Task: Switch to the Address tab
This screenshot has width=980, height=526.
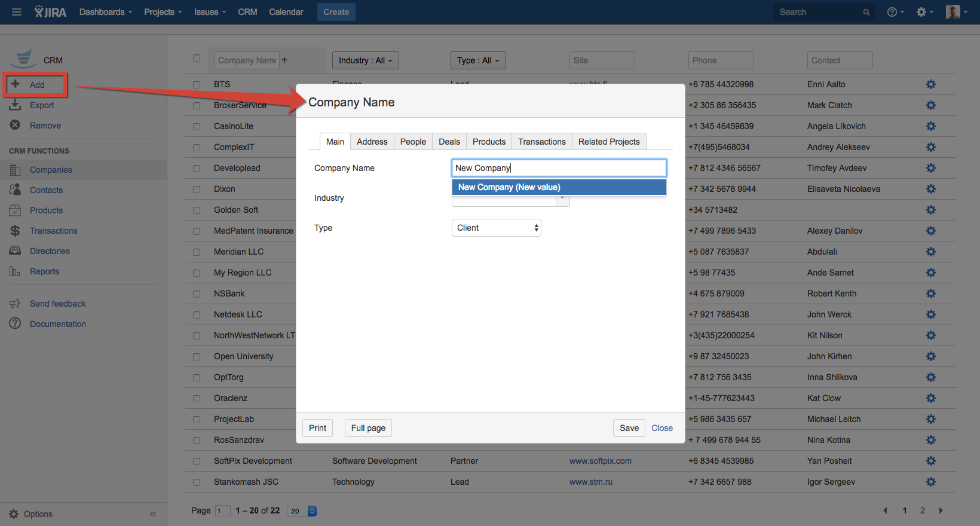Action: tap(372, 142)
